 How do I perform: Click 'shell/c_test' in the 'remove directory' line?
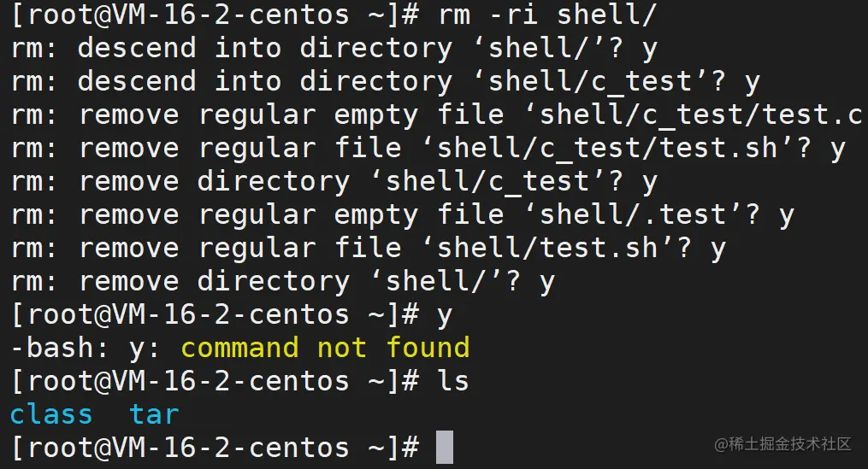click(x=487, y=181)
